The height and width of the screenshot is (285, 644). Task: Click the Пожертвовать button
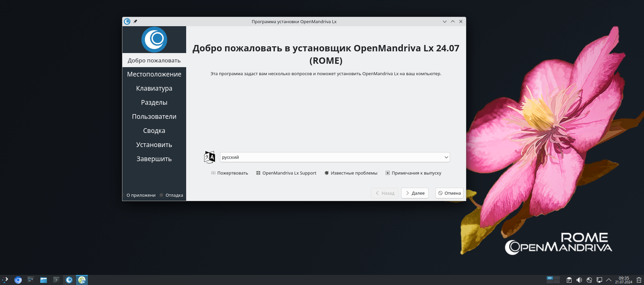(230, 173)
